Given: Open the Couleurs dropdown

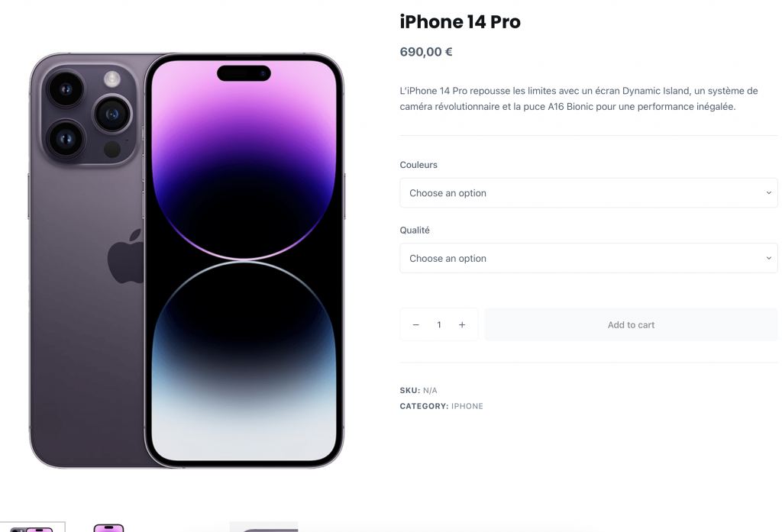Looking at the screenshot, I should point(589,193).
